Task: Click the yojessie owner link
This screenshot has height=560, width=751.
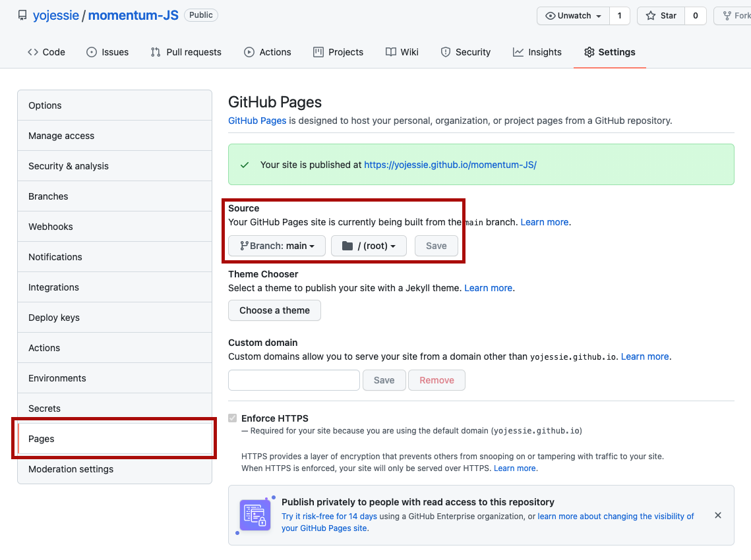Action: coord(55,15)
